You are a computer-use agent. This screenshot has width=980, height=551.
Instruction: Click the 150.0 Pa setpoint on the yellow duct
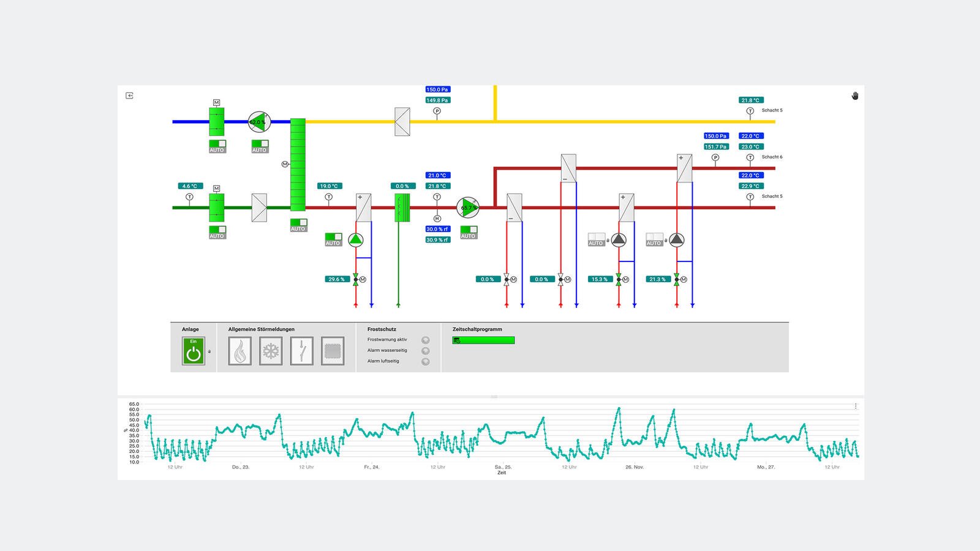click(x=437, y=89)
